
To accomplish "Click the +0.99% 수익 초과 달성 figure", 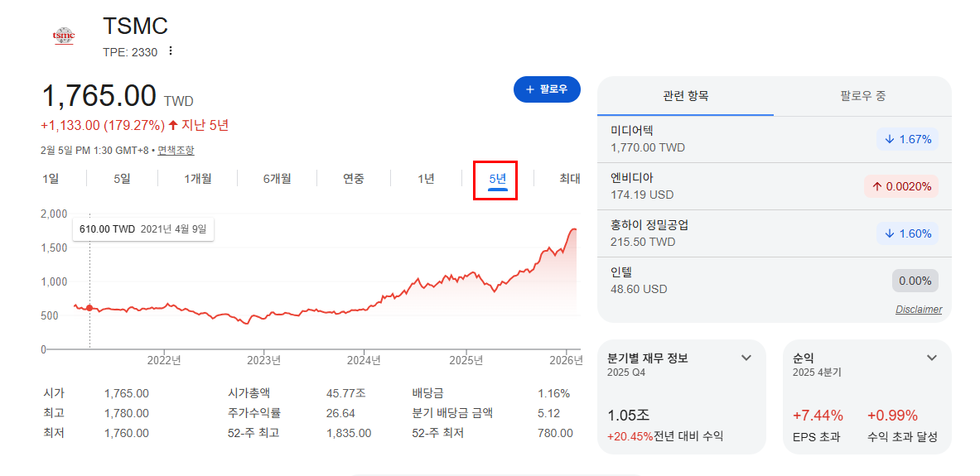I will click(892, 416).
